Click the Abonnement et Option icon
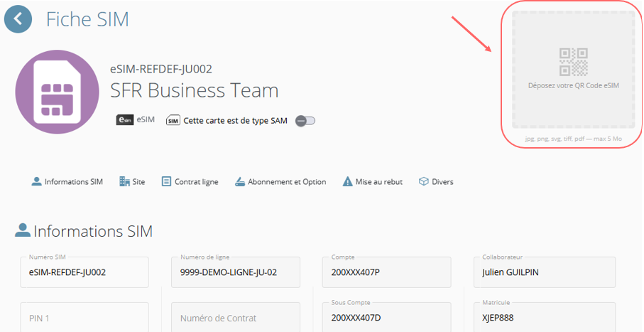Image resolution: width=644 pixels, height=332 pixels. (x=240, y=181)
